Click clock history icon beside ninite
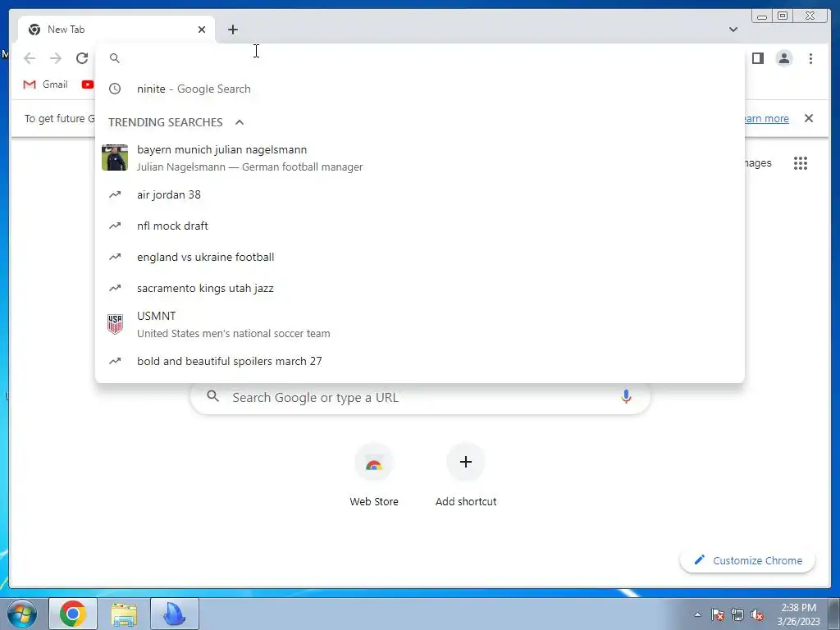 (115, 89)
